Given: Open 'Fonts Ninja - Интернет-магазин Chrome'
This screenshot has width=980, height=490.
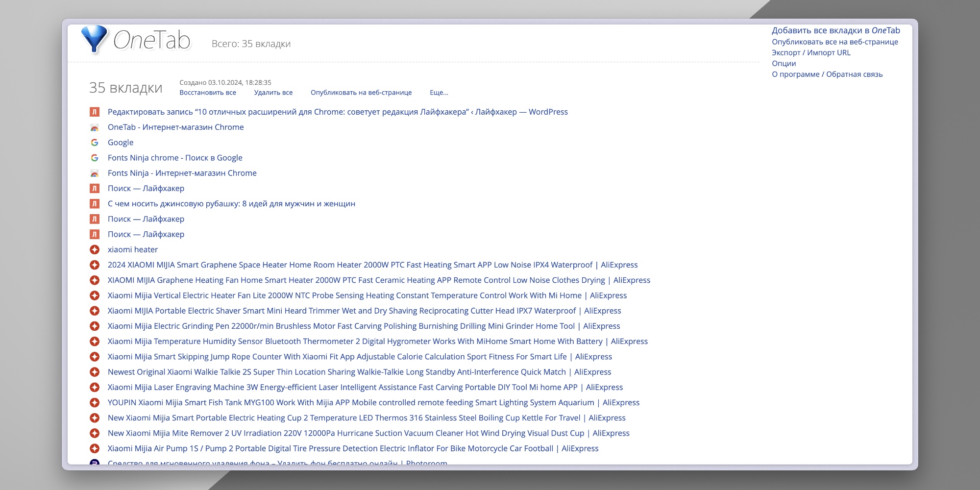Looking at the screenshot, I should pos(182,173).
